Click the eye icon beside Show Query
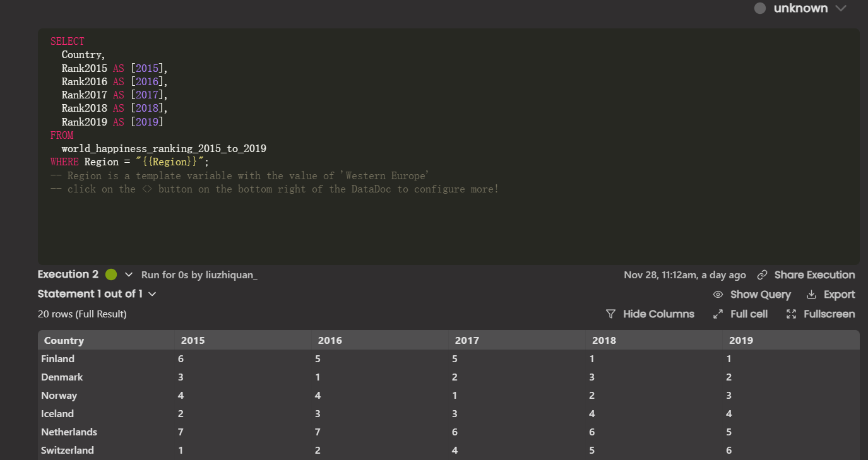 718,295
